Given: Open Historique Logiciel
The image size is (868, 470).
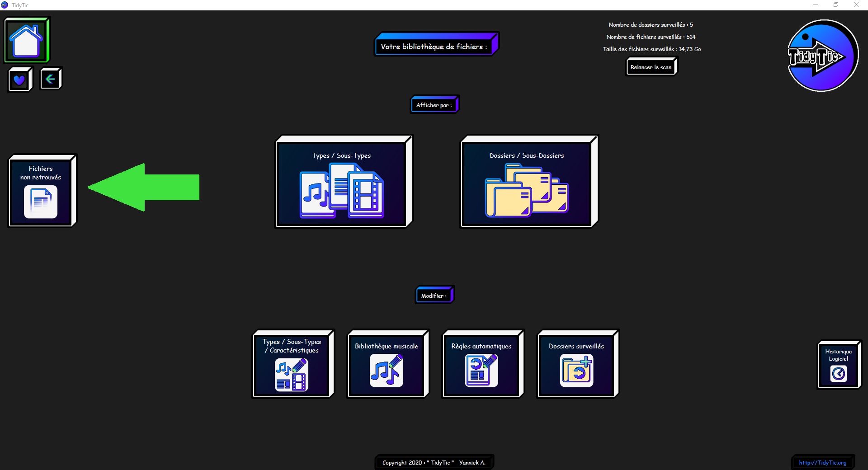Looking at the screenshot, I should coord(840,365).
